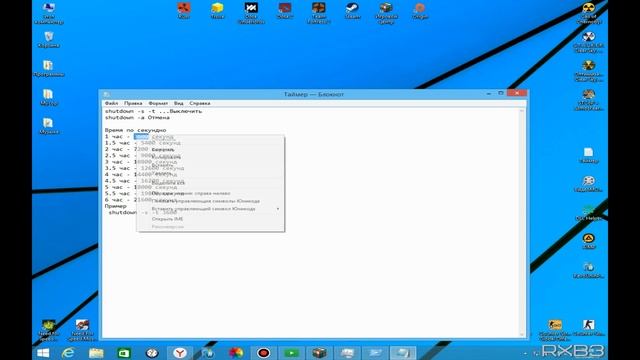Screen dimensions: 640x360
Task: Click the Notepad taskbar button
Action: pyautogui.click(x=403, y=353)
